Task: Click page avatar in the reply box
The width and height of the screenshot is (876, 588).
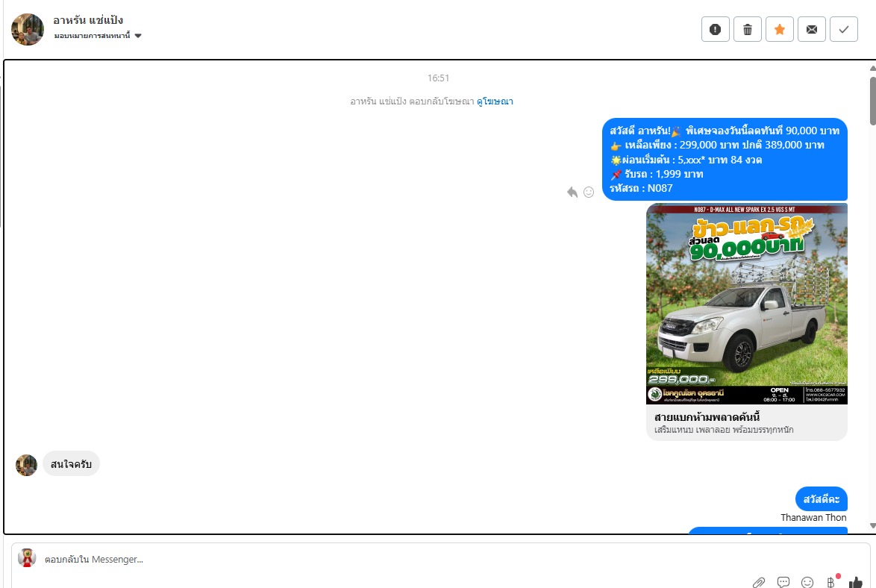Action: point(27,558)
